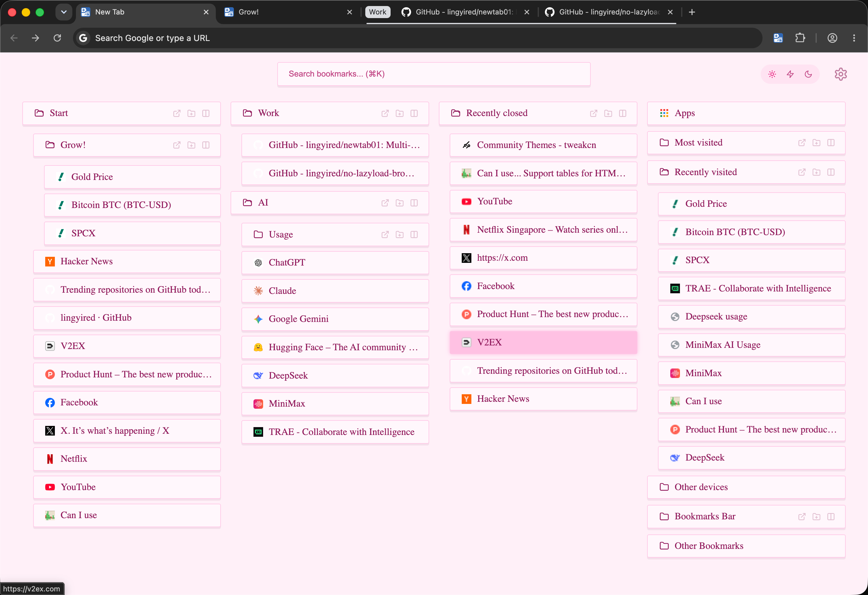
Task: Click the columns icon on Recently closed
Action: [x=623, y=113]
